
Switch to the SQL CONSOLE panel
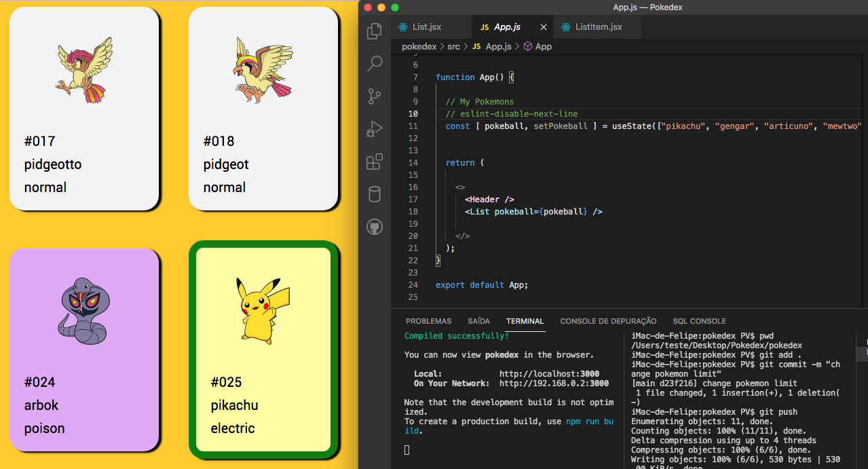(699, 321)
